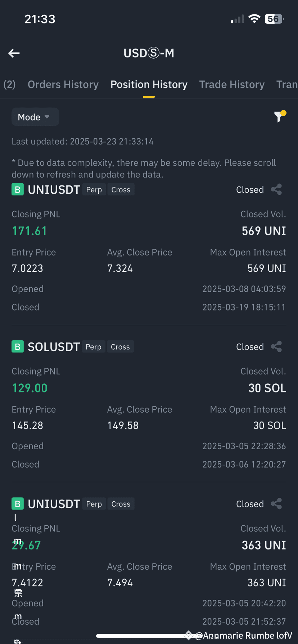Tap the back arrow icon
298x644 pixels.
tap(14, 53)
